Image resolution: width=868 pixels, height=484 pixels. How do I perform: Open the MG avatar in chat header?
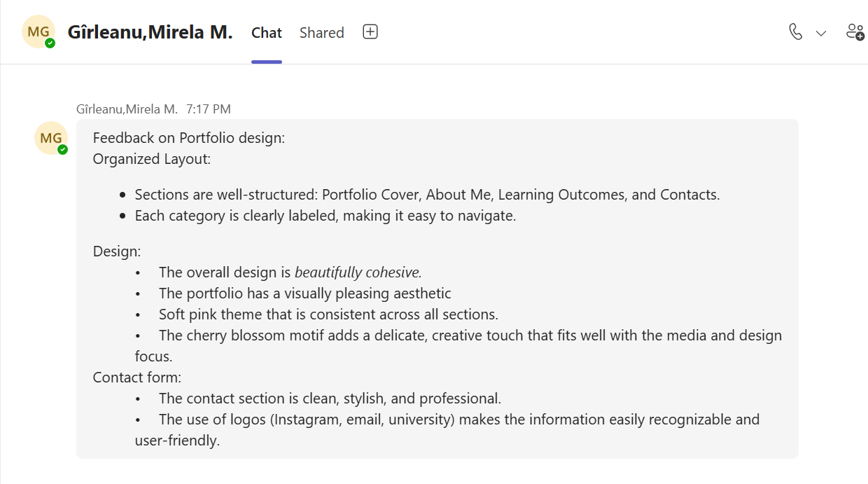click(38, 32)
